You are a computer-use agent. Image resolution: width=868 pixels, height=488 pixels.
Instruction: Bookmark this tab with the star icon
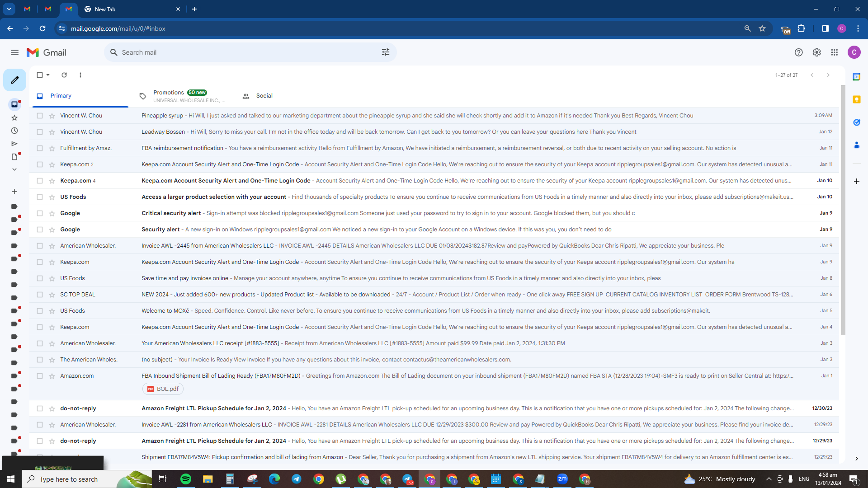point(762,28)
